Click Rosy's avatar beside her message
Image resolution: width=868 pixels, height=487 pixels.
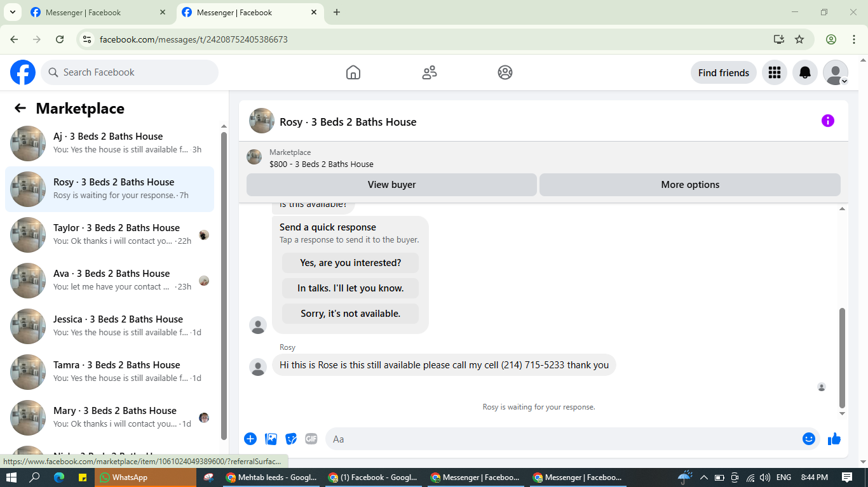tap(258, 367)
